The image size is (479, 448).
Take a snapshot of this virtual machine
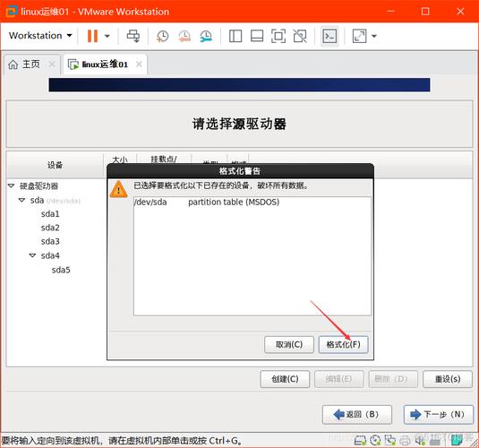pyautogui.click(x=163, y=36)
